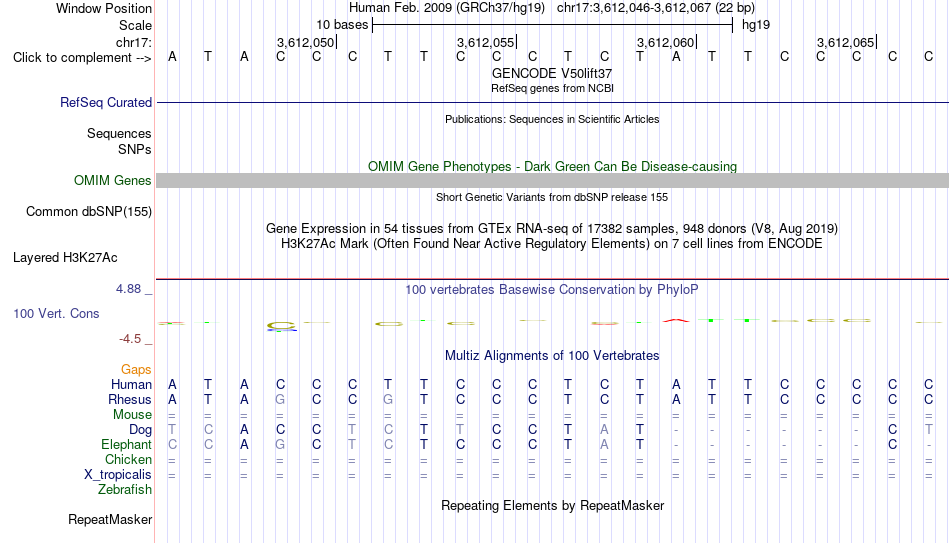Viewport: 950px width, 543px height.
Task: Select the Rhesus species label
Action: pos(130,400)
